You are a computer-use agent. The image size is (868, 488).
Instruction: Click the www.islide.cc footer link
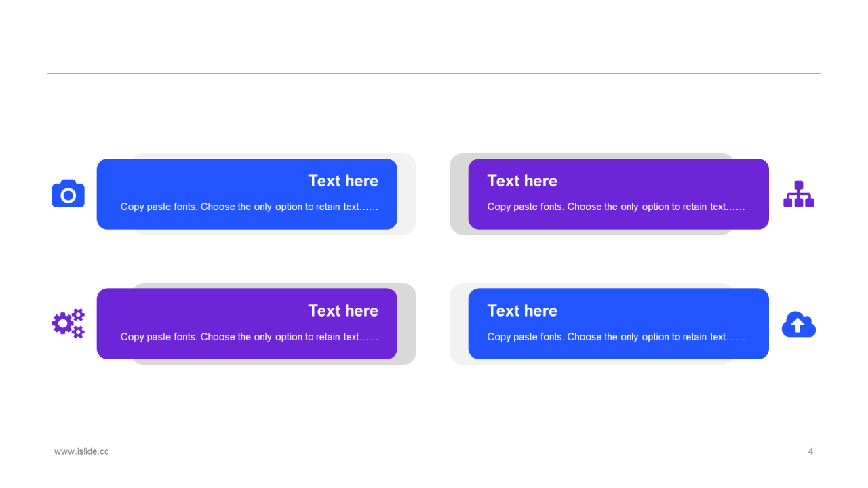tap(81, 451)
